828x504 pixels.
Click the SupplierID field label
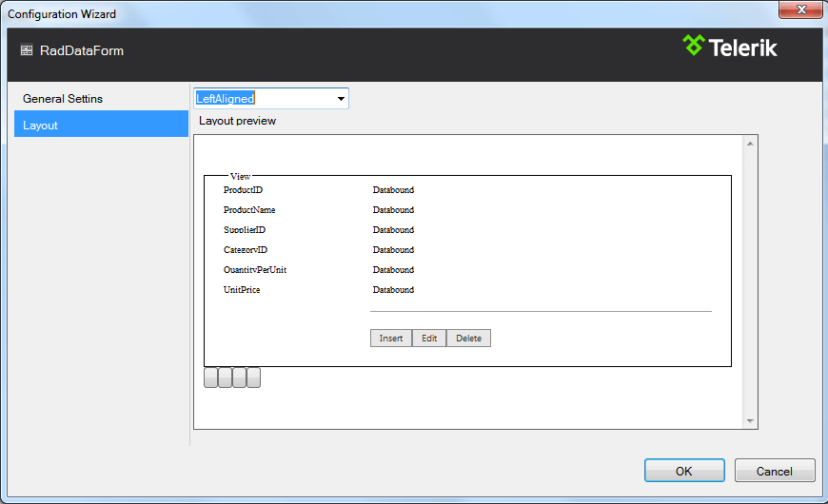tap(245, 230)
